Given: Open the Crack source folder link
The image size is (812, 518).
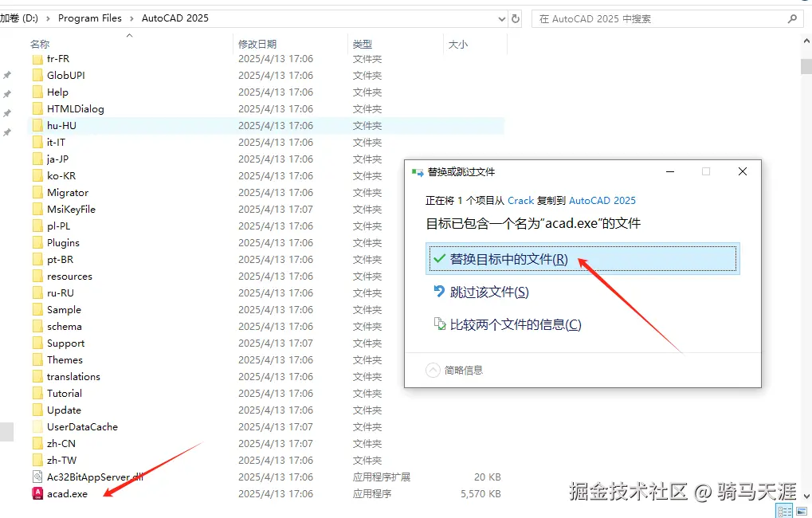Looking at the screenshot, I should pos(520,201).
